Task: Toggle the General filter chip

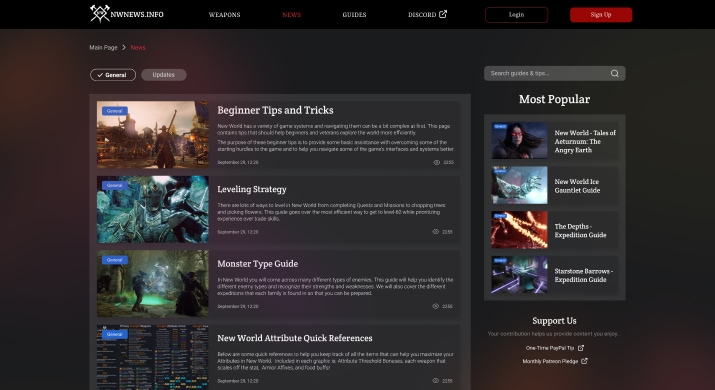Action: [113, 75]
